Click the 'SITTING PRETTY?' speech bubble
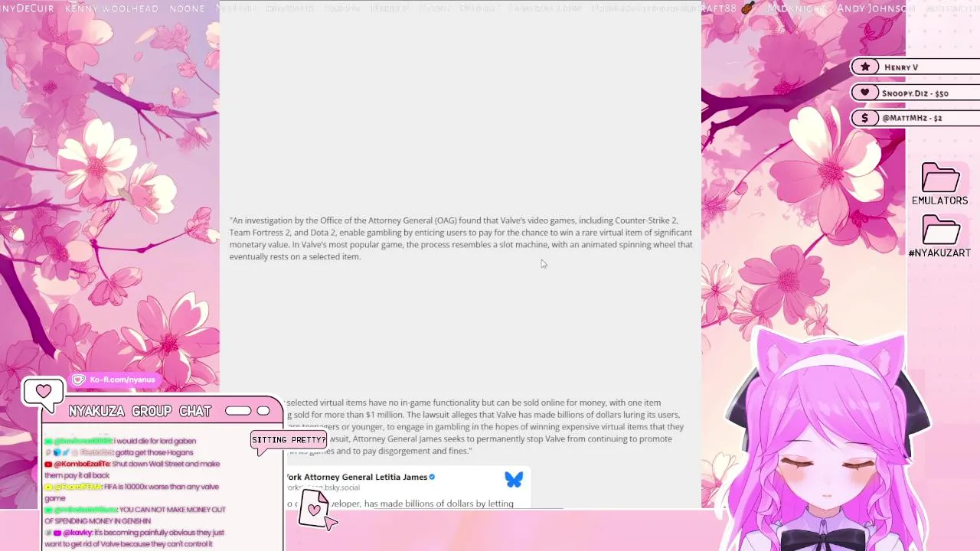Screen dimensions: 980x551 [289, 440]
